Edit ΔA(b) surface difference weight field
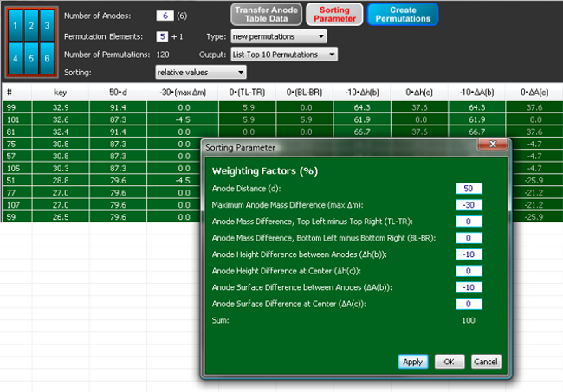 pyautogui.click(x=469, y=287)
